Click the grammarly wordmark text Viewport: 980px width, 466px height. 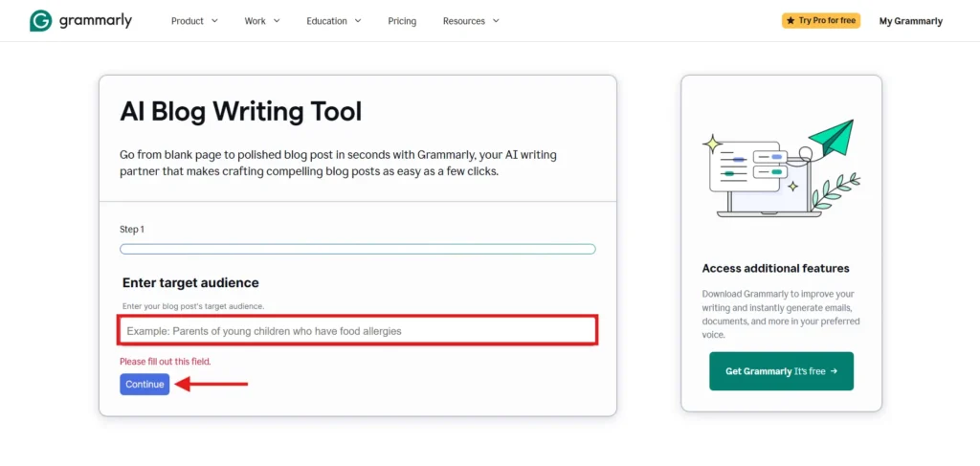point(96,21)
